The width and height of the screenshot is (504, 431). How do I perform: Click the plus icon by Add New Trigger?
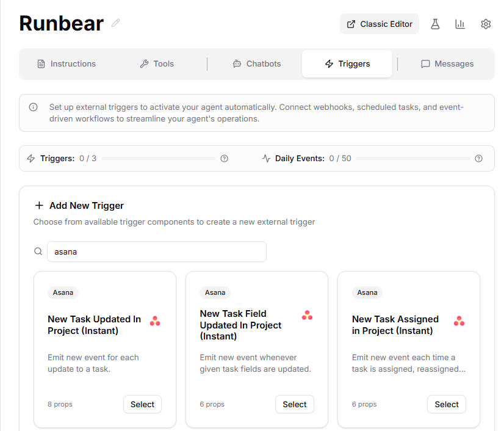click(x=39, y=205)
